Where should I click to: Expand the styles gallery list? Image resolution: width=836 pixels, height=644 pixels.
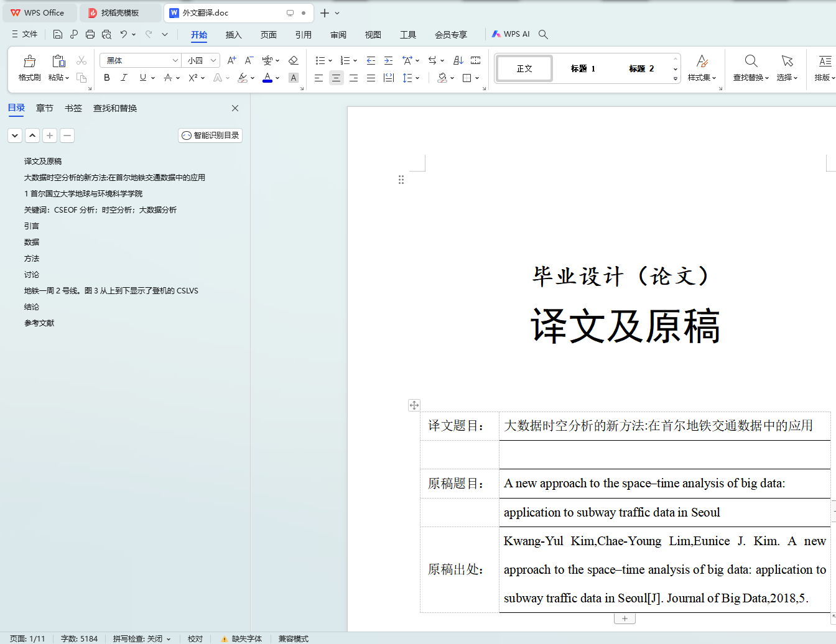(675, 79)
